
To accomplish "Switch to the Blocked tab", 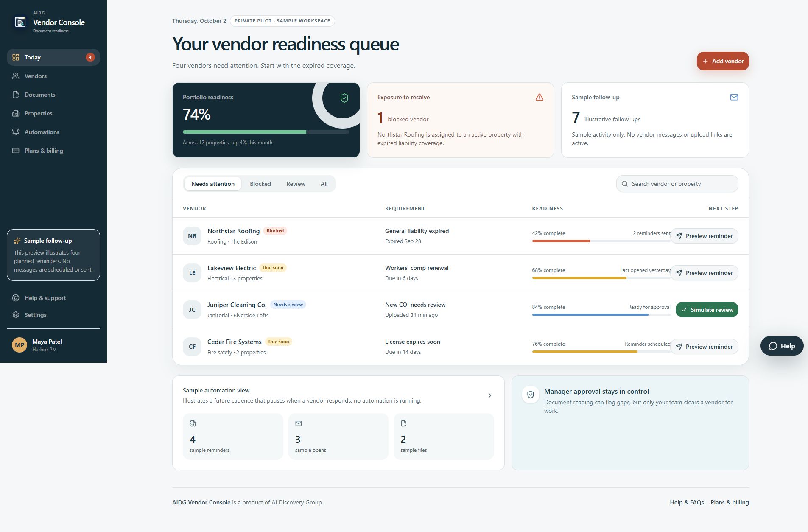I will click(260, 184).
